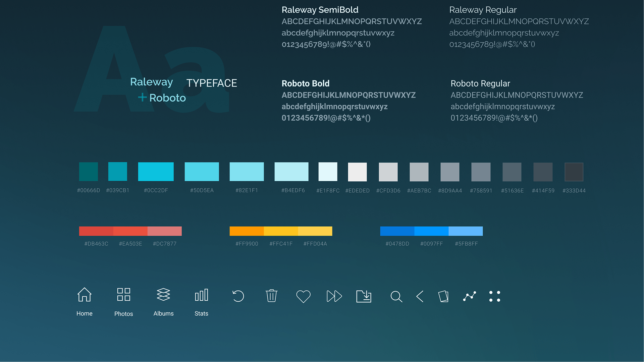Image resolution: width=644 pixels, height=362 pixels.
Task: Select the Albums label text
Action: (x=163, y=313)
